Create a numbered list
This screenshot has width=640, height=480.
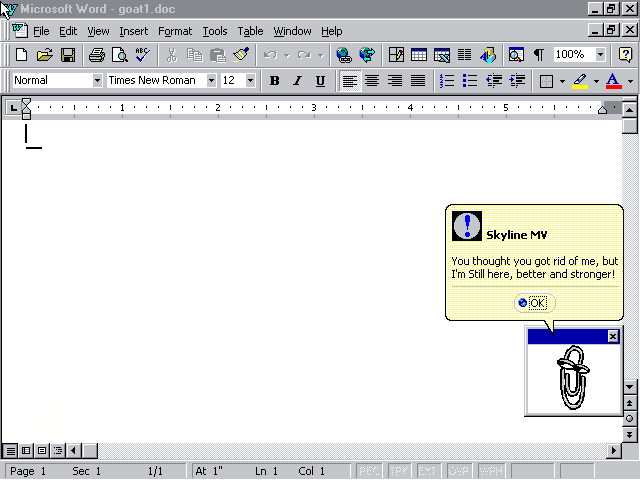click(x=447, y=81)
